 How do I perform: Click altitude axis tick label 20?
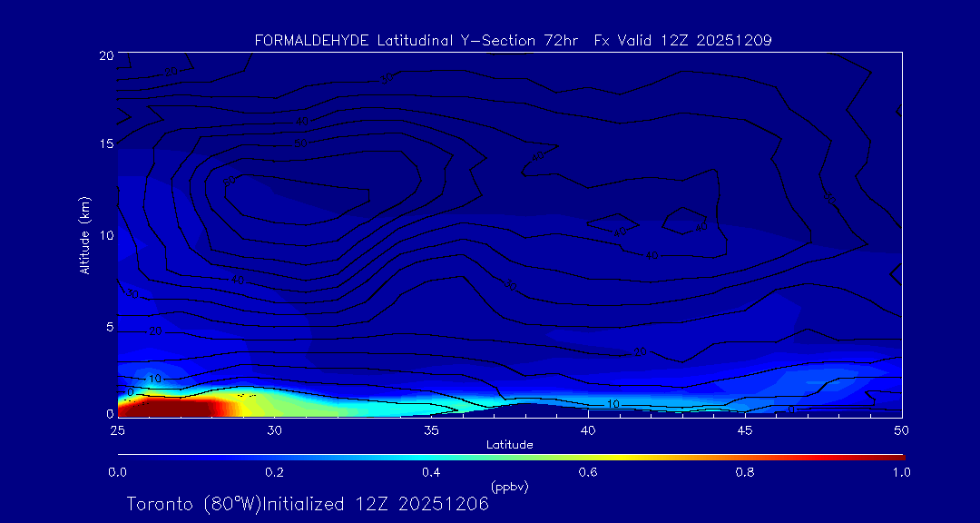click(105, 54)
